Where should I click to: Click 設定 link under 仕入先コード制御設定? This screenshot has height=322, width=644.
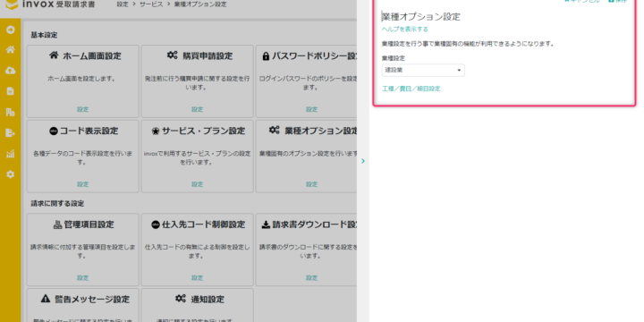pos(197,277)
